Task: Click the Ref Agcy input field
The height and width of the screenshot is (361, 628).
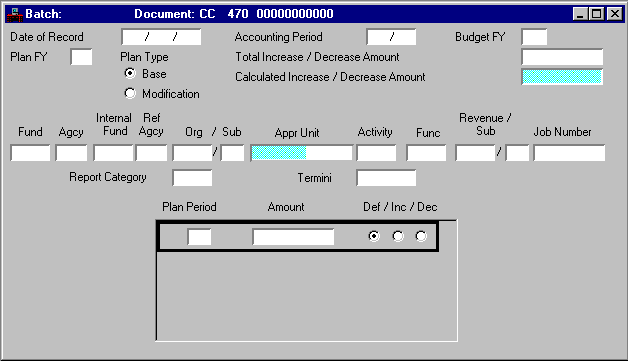Action: coord(151,153)
